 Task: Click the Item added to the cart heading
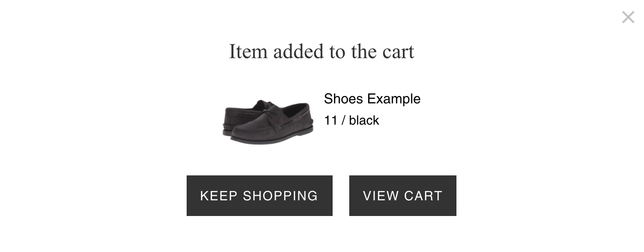coord(322,51)
